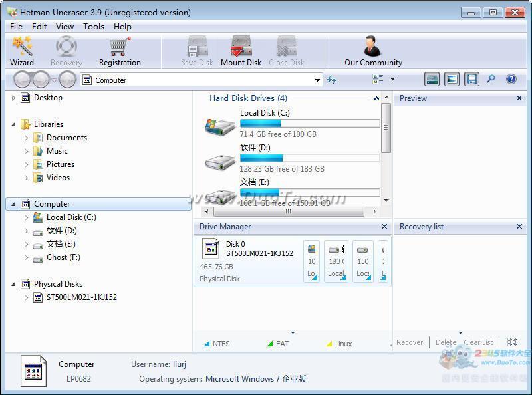Image resolution: width=532 pixels, height=395 pixels.
Task: Select Pictures in the Libraries tree
Action: (61, 164)
